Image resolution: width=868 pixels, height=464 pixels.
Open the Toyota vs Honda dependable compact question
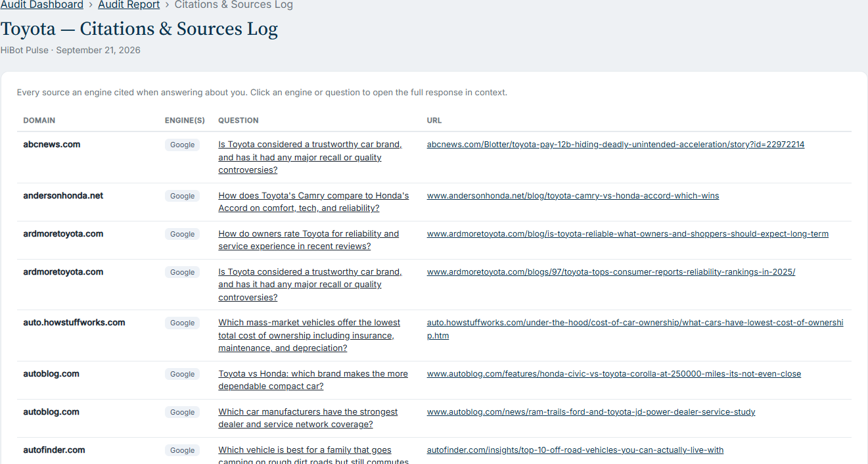[313, 380]
